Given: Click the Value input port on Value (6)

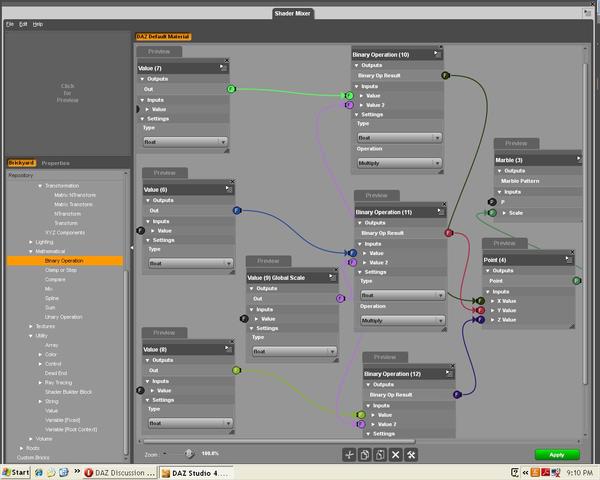Looking at the screenshot, I should 140,230.
